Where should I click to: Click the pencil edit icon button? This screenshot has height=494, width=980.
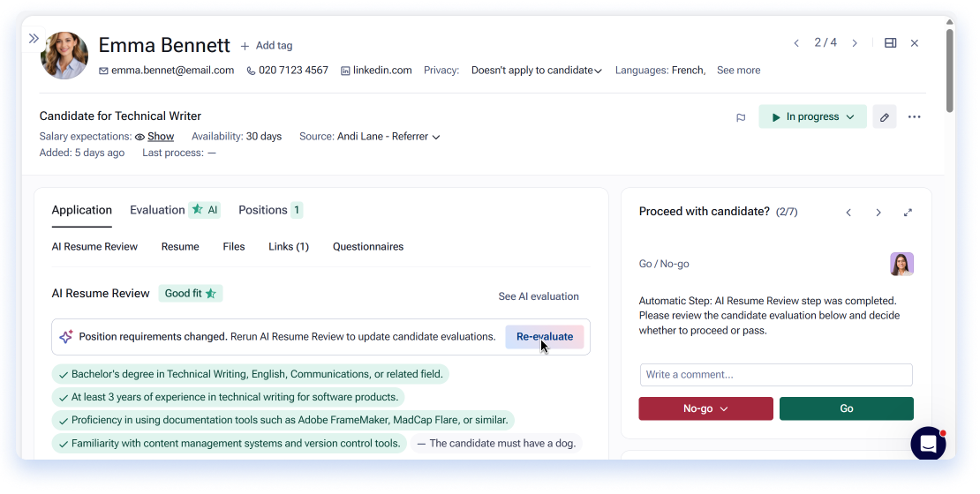coord(885,116)
